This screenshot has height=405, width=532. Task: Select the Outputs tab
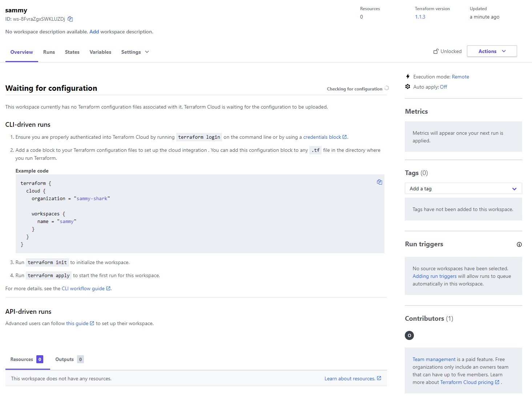point(69,359)
